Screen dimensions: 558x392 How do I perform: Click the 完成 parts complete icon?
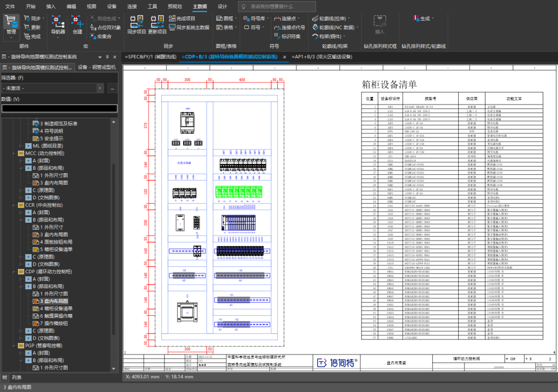(x=27, y=36)
